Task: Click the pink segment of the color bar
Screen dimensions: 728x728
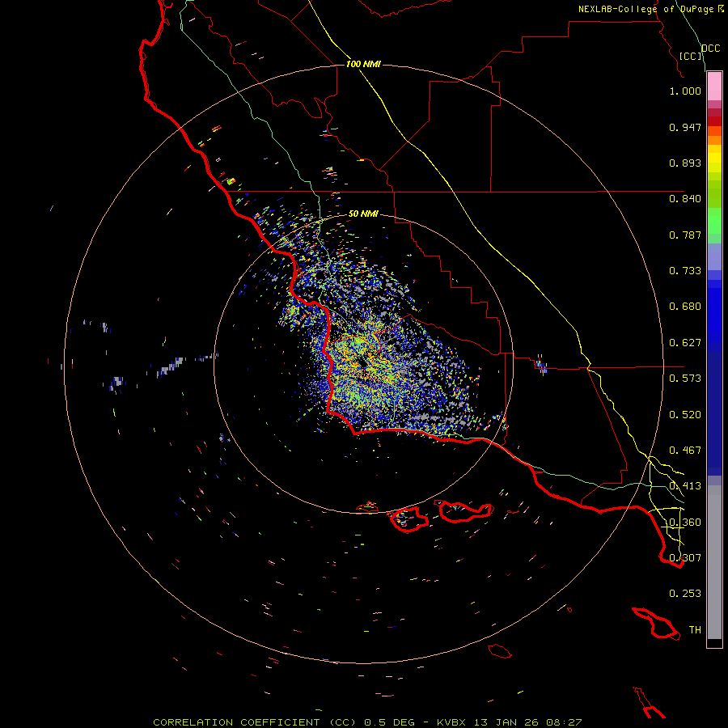Action: tap(714, 87)
